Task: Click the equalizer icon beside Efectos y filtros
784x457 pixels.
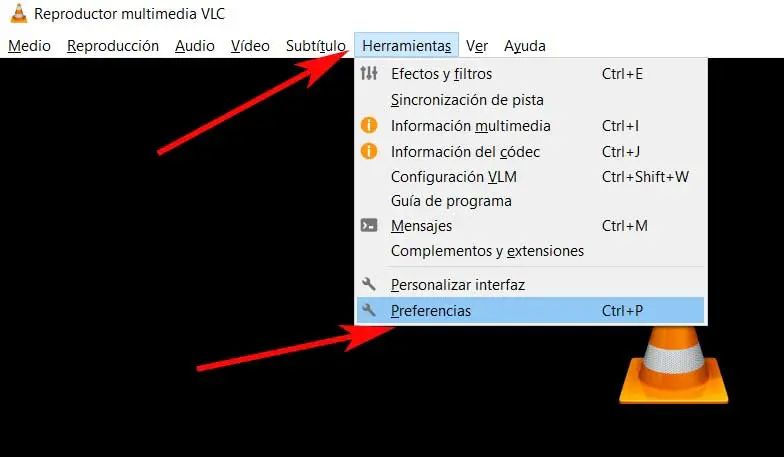Action: click(369, 74)
